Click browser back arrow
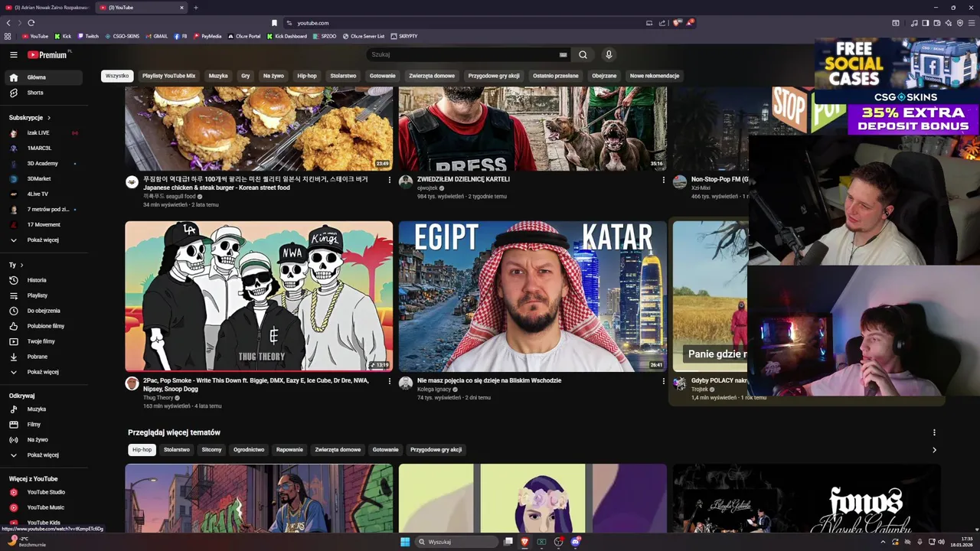Screen dimensions: 980x551 click(8, 23)
